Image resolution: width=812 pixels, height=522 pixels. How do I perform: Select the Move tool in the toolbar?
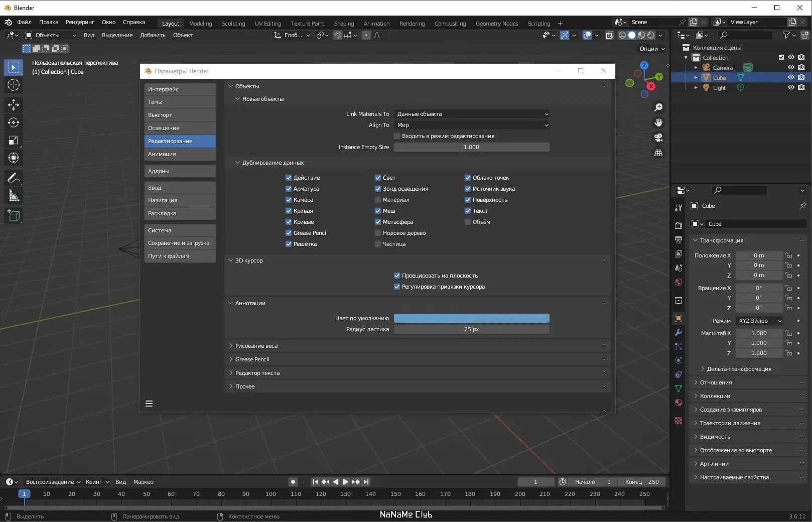pyautogui.click(x=14, y=104)
